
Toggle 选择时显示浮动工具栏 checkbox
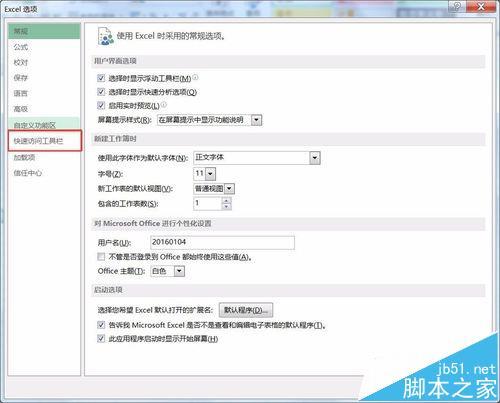point(101,78)
